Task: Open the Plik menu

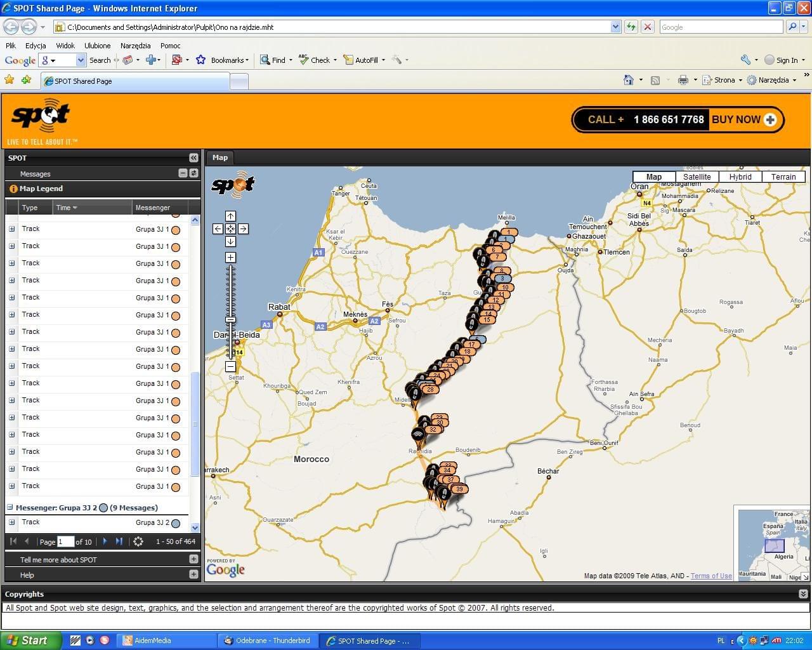Action: (11, 46)
